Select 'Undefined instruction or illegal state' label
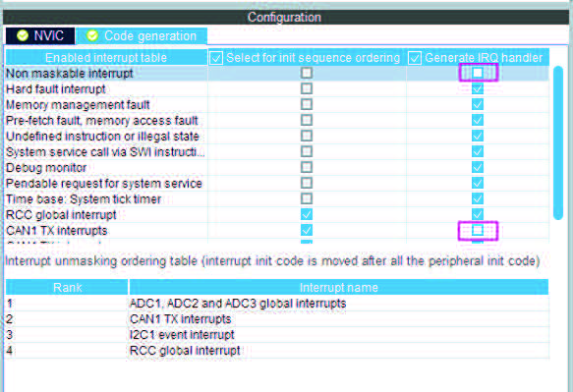This screenshot has height=392, width=573. point(102,137)
